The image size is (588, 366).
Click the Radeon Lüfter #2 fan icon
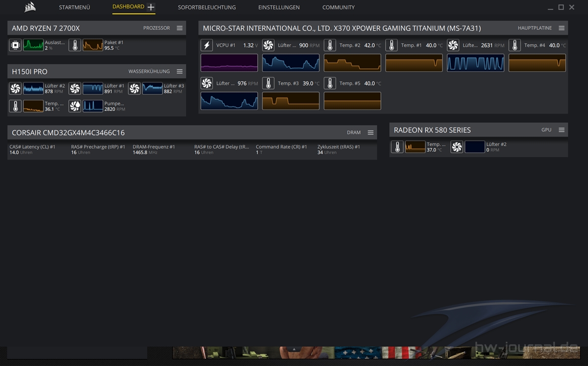[456, 147]
